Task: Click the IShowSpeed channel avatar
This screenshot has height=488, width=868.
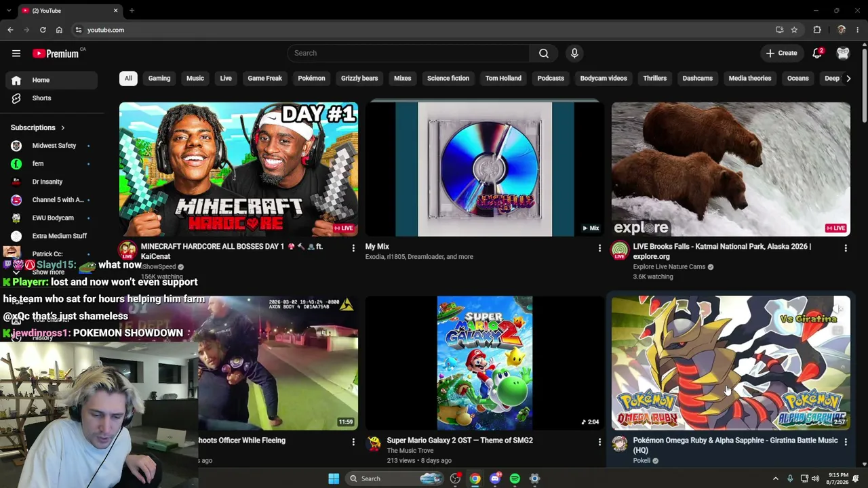Action: (x=127, y=251)
